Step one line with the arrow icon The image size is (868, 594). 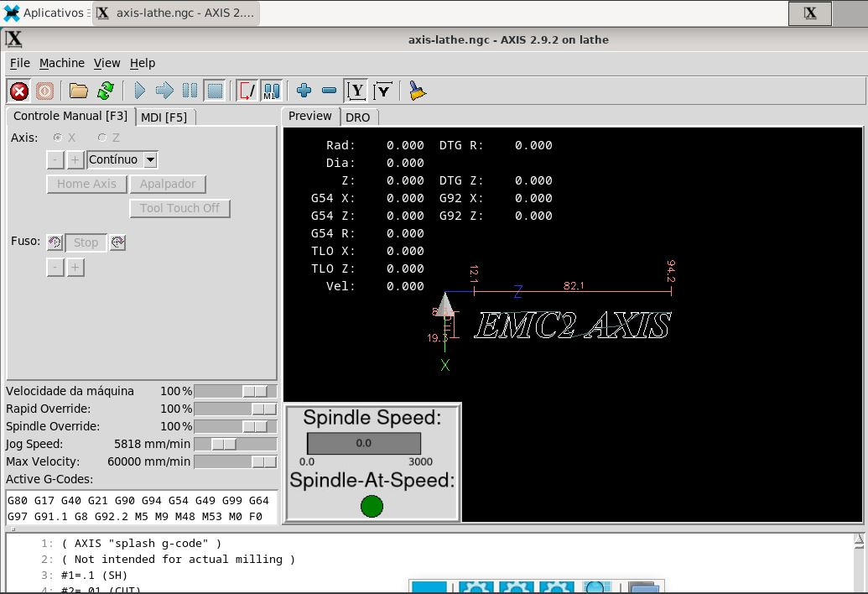tap(164, 91)
